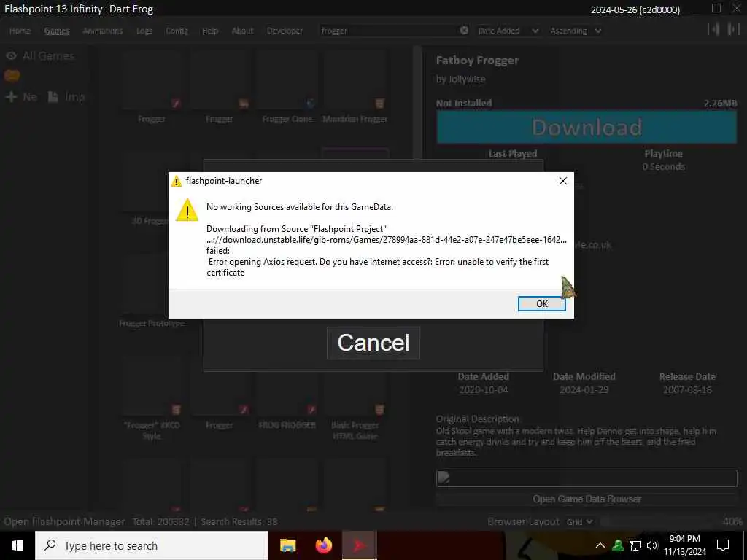Viewport: 747px width, 560px height.
Task: Close the flashpoint-launcher error dialog with X
Action: coord(562,181)
